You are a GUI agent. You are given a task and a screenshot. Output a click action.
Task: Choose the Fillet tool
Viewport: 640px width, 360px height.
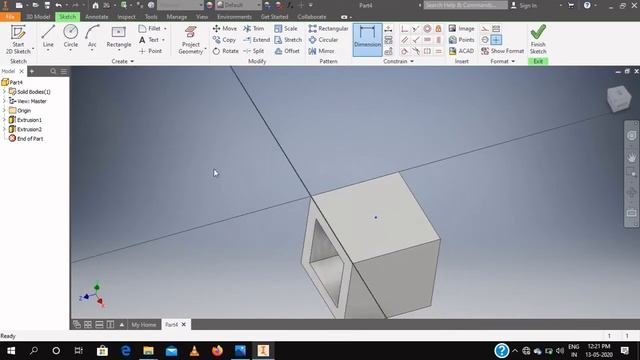(153, 29)
